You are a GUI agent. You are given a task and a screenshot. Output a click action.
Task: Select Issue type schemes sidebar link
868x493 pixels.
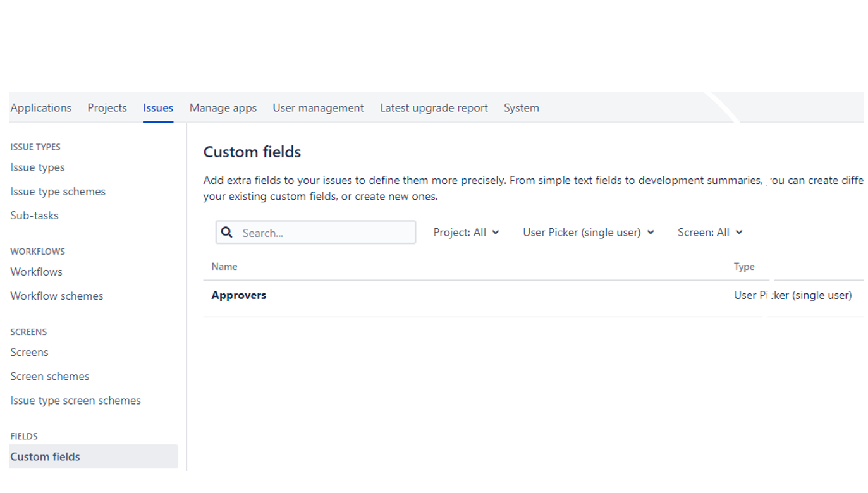pos(58,192)
